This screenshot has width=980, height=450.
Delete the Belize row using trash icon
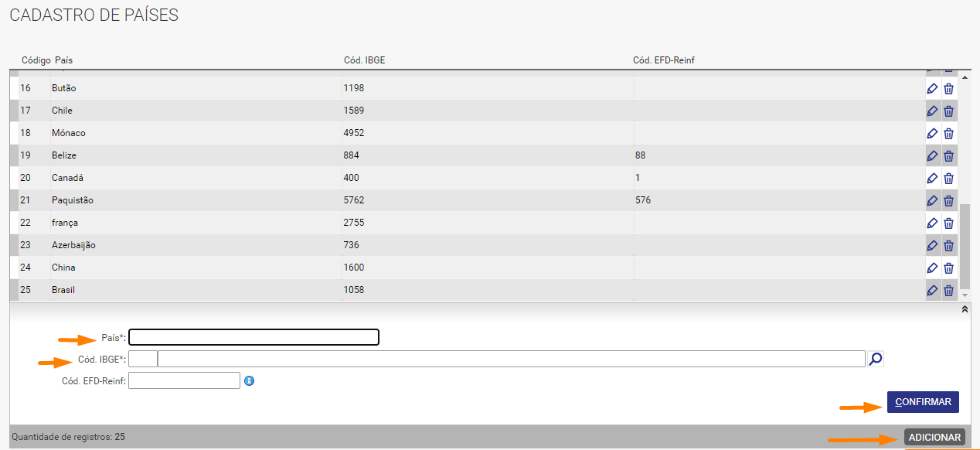pos(949,156)
